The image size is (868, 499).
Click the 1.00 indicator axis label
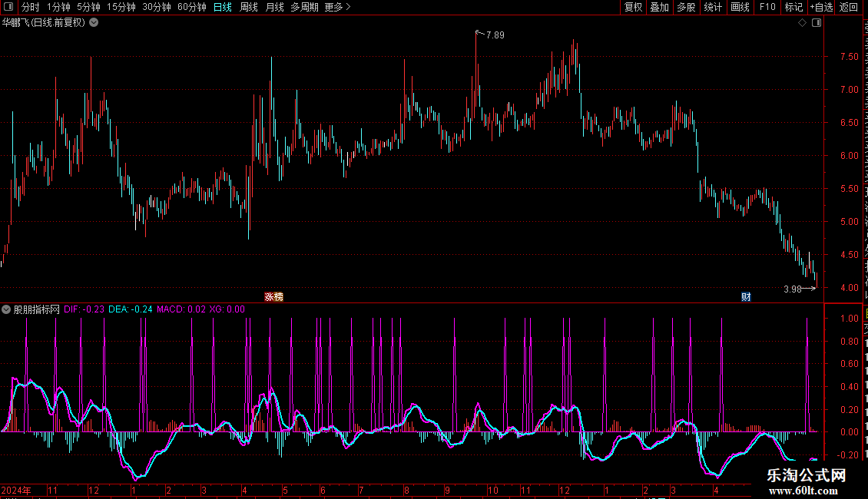coord(849,318)
